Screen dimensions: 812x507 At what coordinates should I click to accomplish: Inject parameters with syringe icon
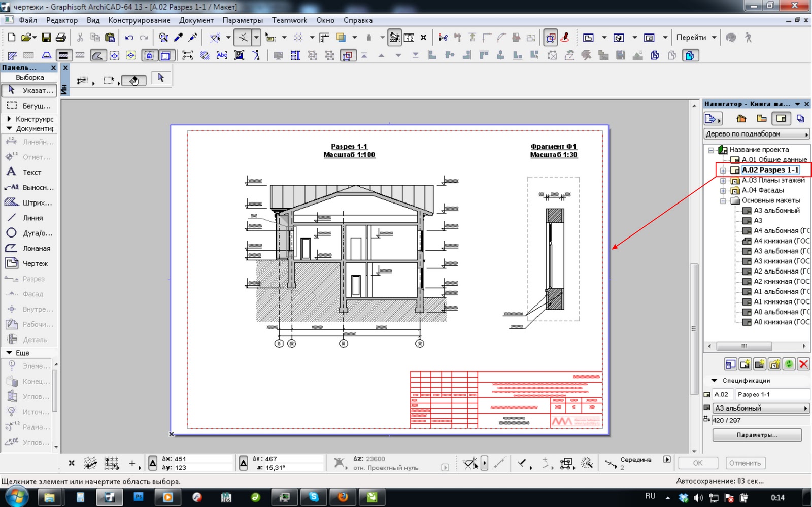(193, 38)
